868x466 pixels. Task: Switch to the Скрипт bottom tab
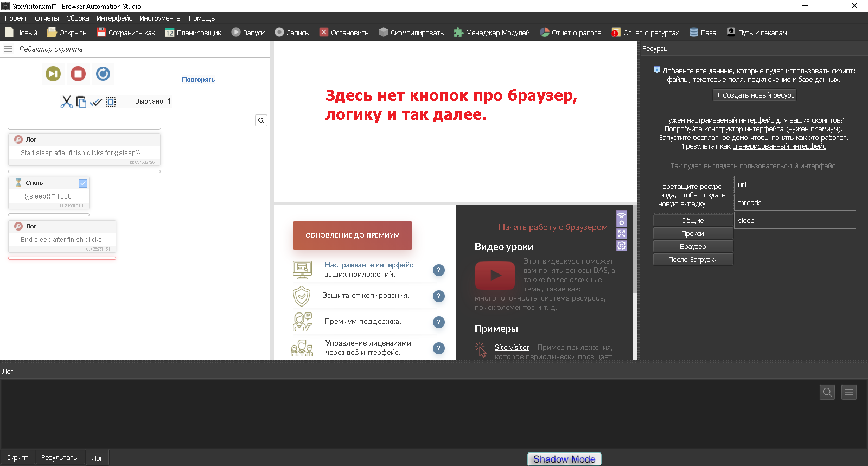pos(17,457)
